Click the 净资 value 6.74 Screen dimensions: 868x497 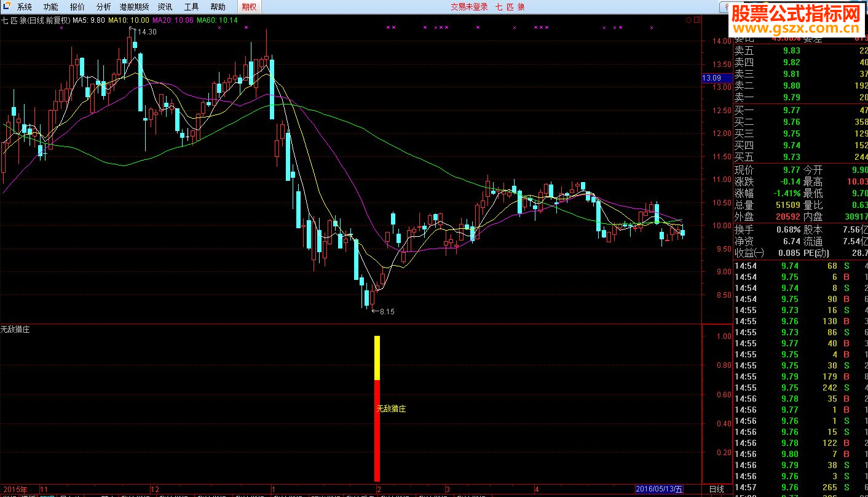[x=792, y=241]
